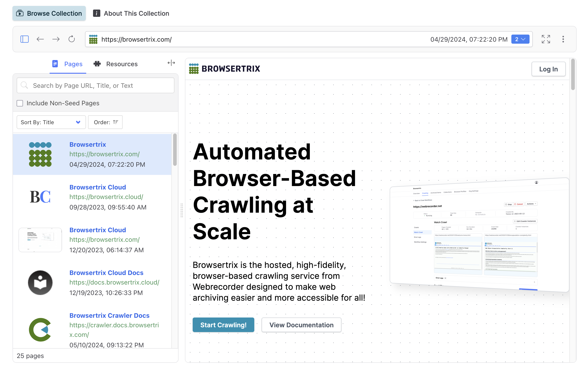This screenshot has width=588, height=368.
Task: Click the search by page URL field
Action: click(x=95, y=85)
